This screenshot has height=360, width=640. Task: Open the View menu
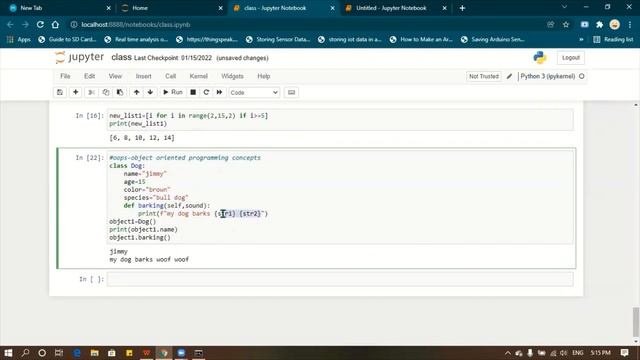coord(115,76)
